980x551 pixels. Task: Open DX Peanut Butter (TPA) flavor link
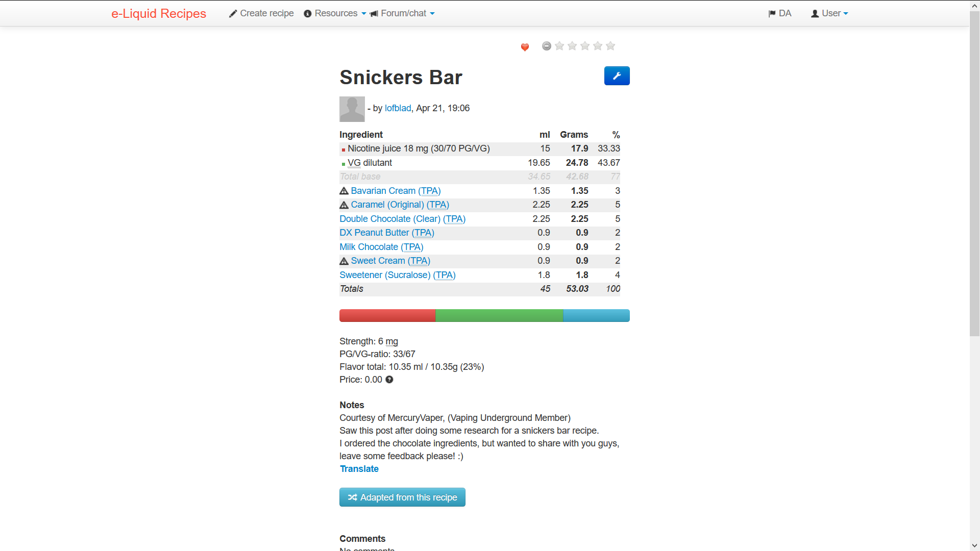[387, 233]
